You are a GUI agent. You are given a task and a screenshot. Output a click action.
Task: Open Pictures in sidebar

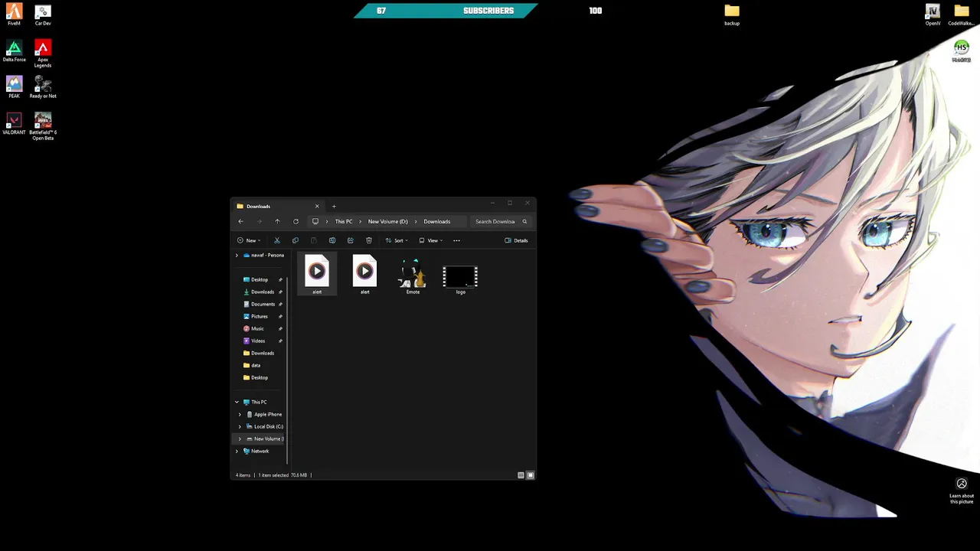pos(260,316)
